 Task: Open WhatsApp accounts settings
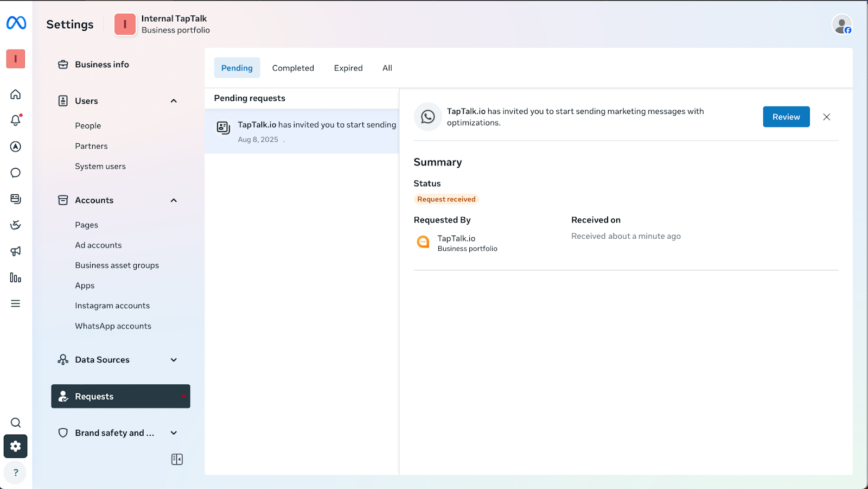[113, 326]
